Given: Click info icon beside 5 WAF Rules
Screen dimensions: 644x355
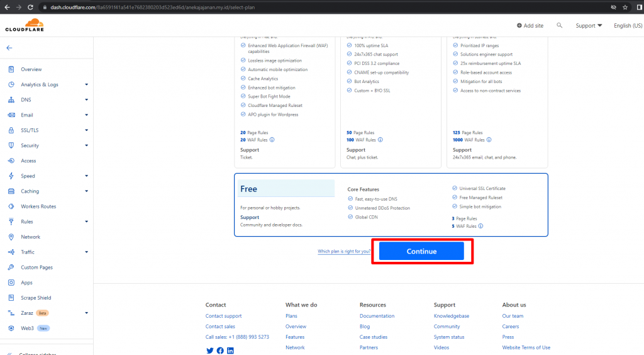Looking at the screenshot, I should click(x=481, y=226).
